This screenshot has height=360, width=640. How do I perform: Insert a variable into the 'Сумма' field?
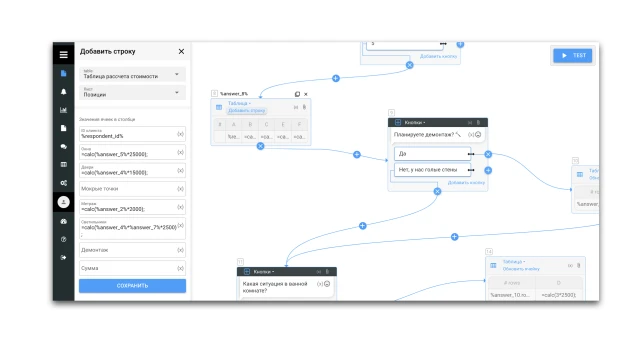click(180, 268)
